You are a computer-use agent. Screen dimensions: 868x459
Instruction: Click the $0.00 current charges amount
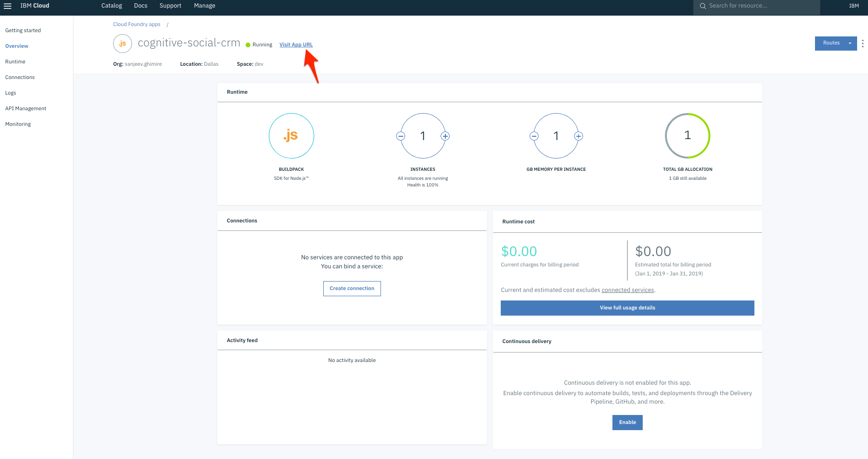519,251
